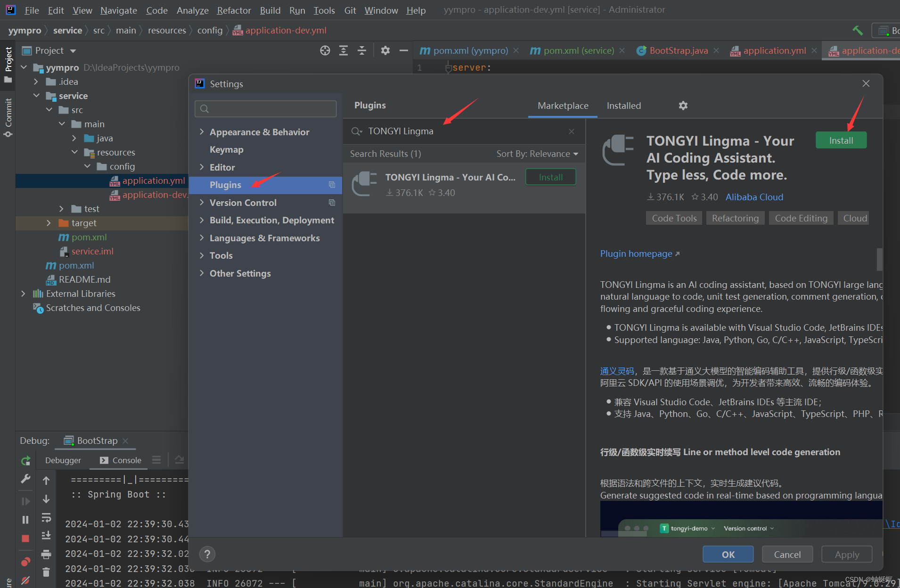Click the Collapse All icon in Project panel
This screenshot has width=900, height=588.
362,50
